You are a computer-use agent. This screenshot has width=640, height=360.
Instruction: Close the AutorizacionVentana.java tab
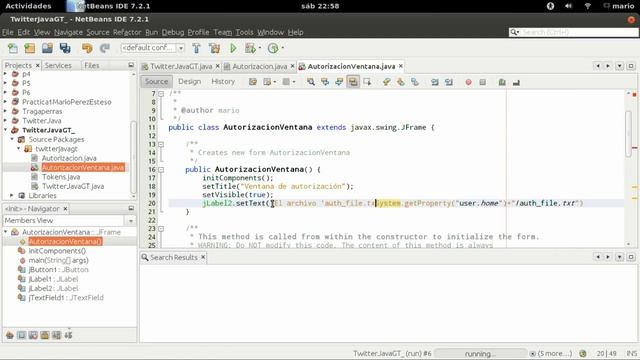coord(401,66)
